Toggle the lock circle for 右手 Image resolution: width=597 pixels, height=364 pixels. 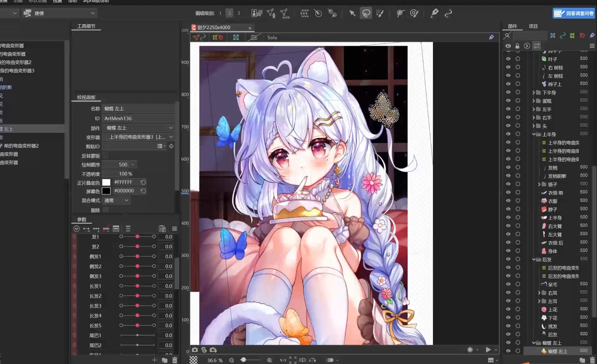coord(518,117)
